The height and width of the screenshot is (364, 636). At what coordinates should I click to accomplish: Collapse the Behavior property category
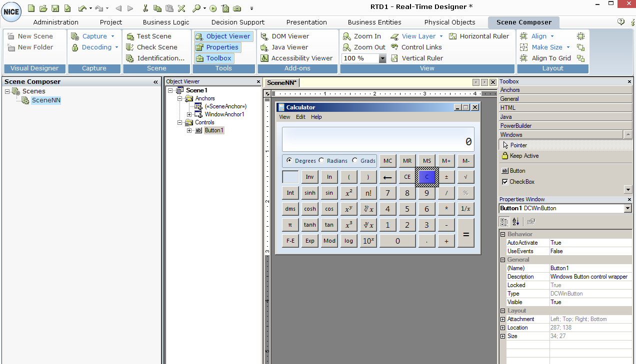(503, 234)
